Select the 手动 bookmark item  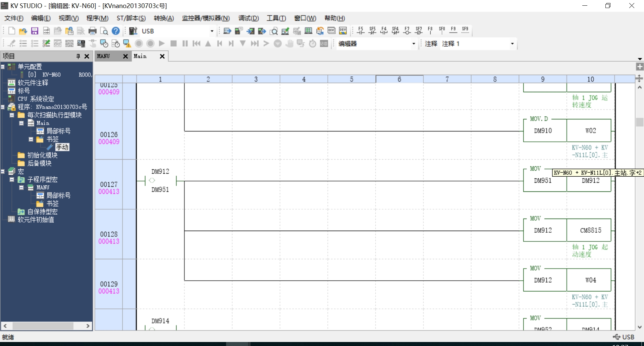pos(62,147)
